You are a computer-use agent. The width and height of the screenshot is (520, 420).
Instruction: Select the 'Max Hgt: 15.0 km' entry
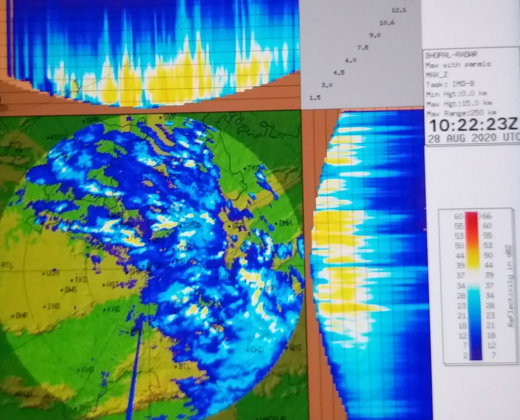coord(459,104)
